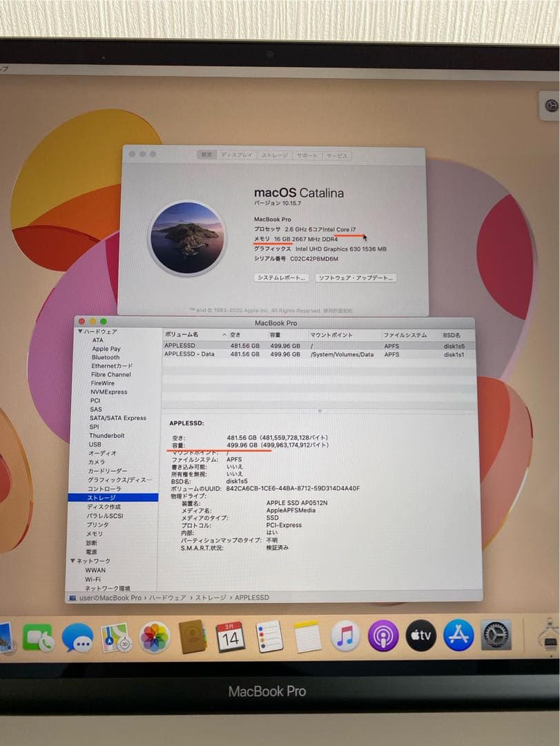Select APPLESSD volume row

(318, 346)
